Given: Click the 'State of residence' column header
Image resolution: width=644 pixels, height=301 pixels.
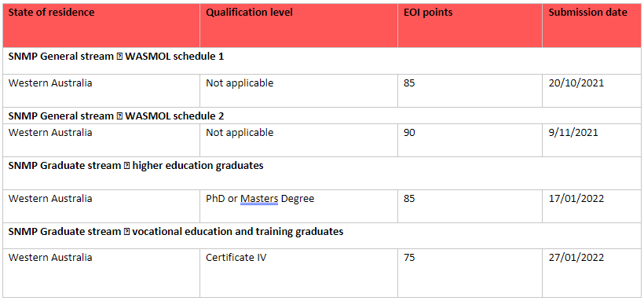Looking at the screenshot, I should click(x=101, y=25).
